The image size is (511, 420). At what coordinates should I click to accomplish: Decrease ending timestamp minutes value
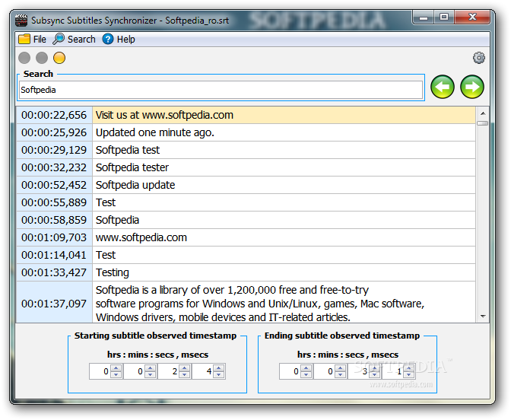click(x=340, y=374)
